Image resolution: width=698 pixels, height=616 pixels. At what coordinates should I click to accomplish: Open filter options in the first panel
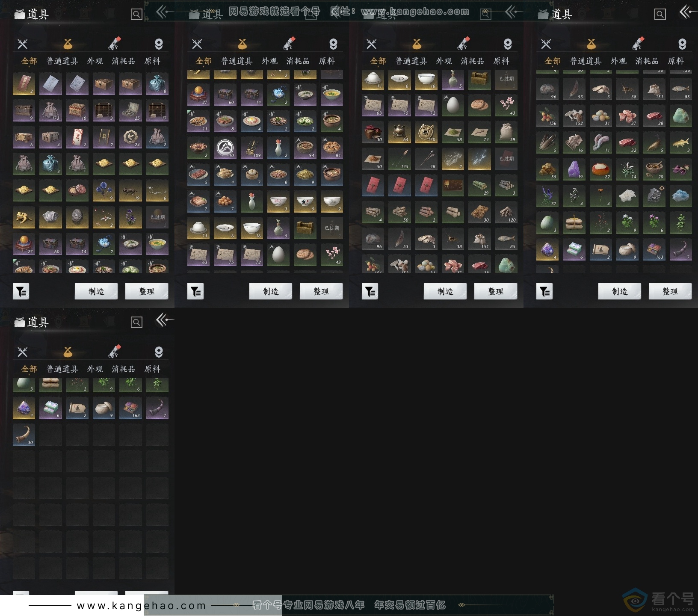pos(21,291)
